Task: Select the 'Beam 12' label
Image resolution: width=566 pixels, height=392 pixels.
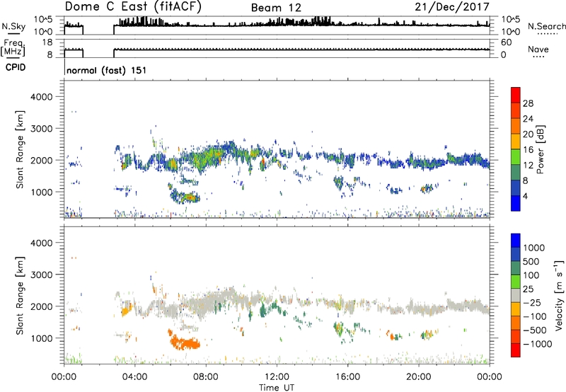Action: point(276,8)
